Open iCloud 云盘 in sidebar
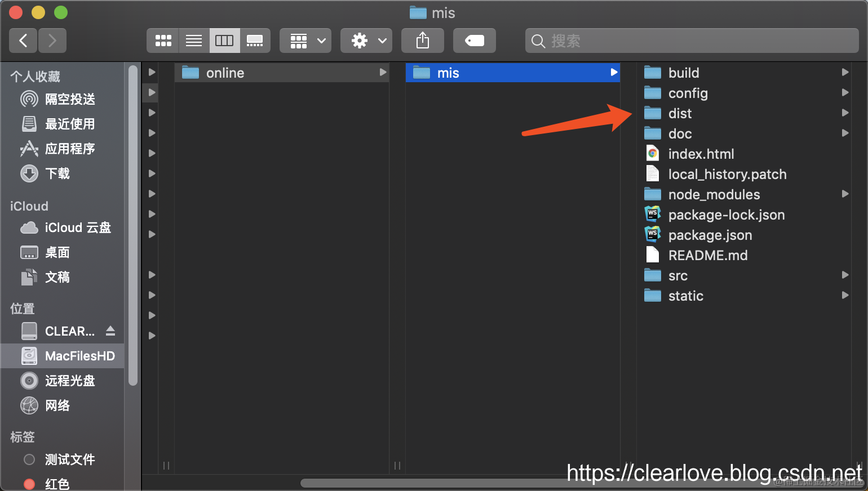Image resolution: width=868 pixels, height=491 pixels. click(63, 227)
